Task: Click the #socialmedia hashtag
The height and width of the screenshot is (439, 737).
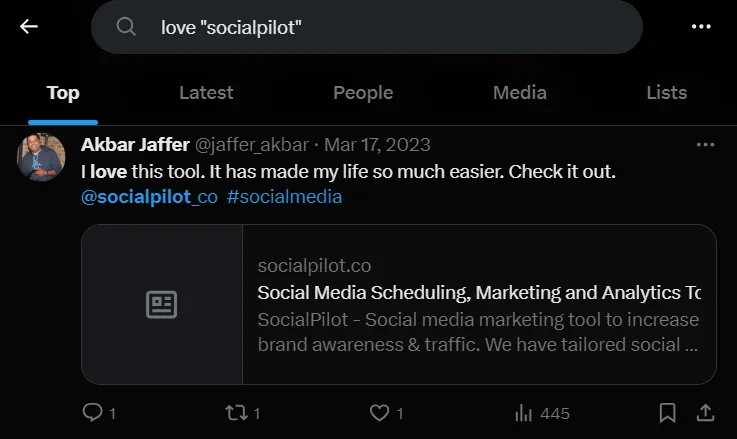Action: (x=285, y=197)
